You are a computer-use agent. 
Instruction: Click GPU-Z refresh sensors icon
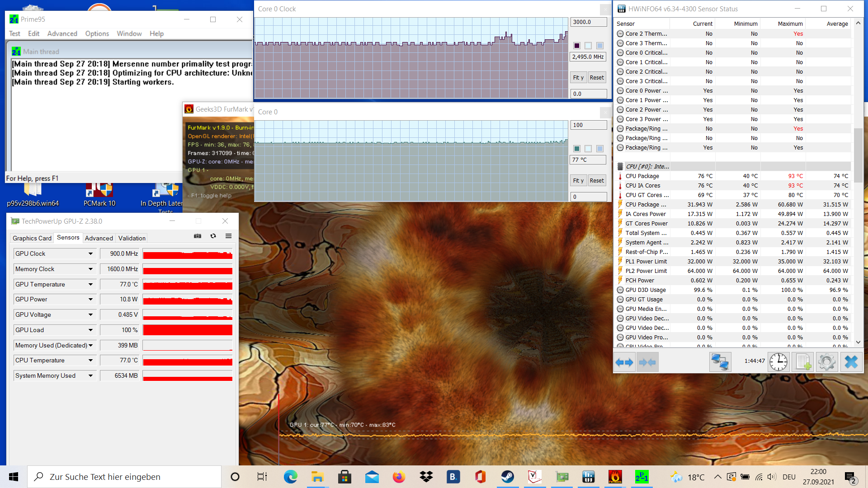point(213,236)
